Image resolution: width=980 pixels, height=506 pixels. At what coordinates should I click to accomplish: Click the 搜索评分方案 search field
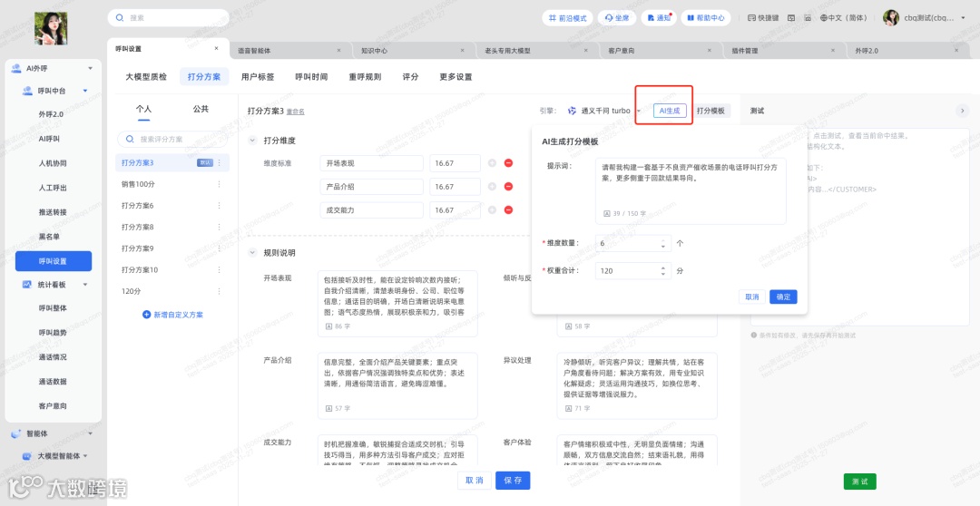[173, 139]
